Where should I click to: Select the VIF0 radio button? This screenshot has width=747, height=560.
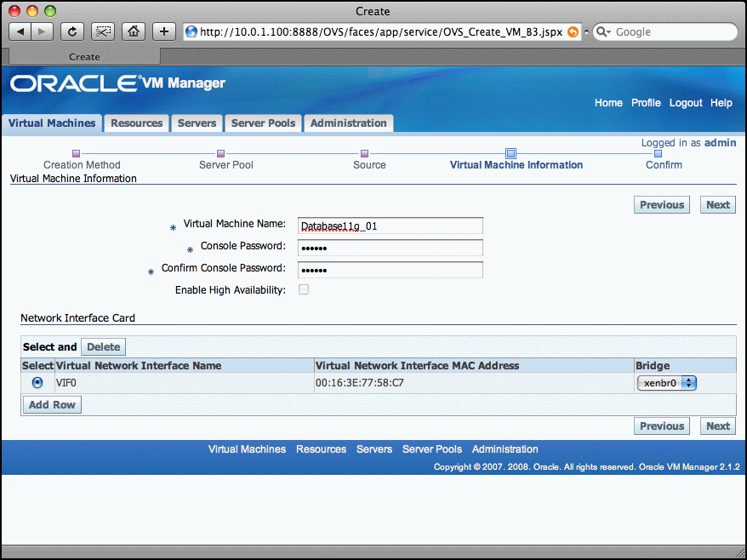pos(37,383)
